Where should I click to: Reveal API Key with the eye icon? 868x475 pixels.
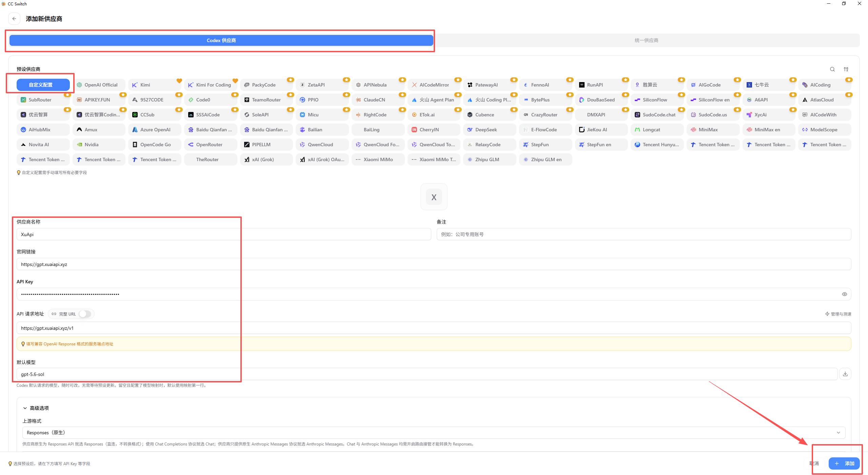tap(844, 294)
